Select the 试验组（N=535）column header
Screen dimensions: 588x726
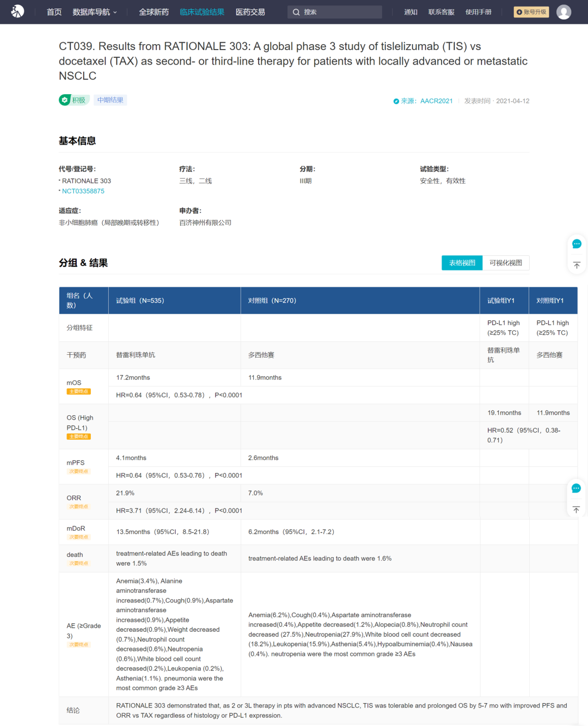175,300
